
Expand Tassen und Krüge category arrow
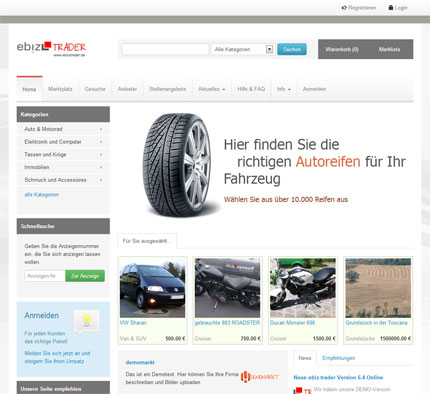click(101, 154)
